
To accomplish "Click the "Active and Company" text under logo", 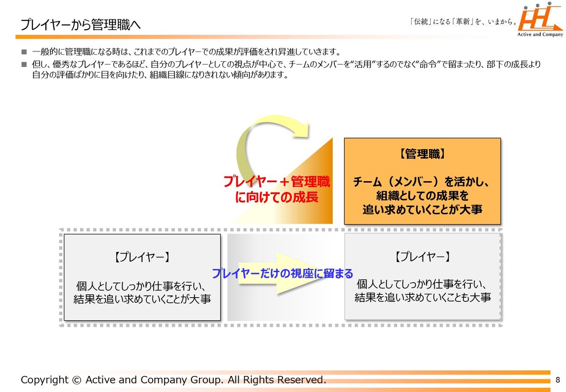I will pos(540,34).
